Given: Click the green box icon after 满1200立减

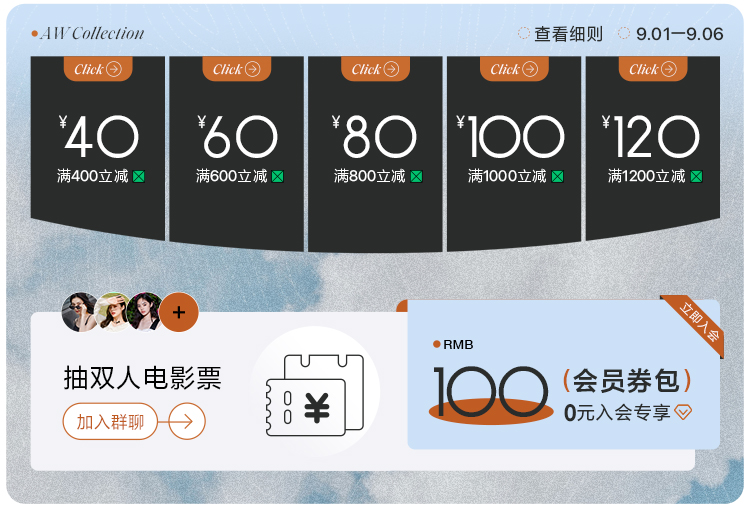Looking at the screenshot, I should [696, 177].
